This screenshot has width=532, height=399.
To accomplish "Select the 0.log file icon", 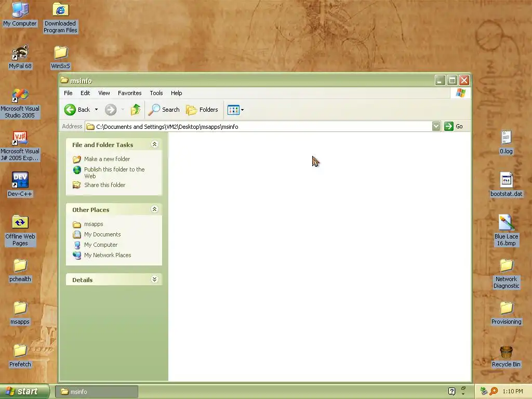I will pyautogui.click(x=506, y=142).
